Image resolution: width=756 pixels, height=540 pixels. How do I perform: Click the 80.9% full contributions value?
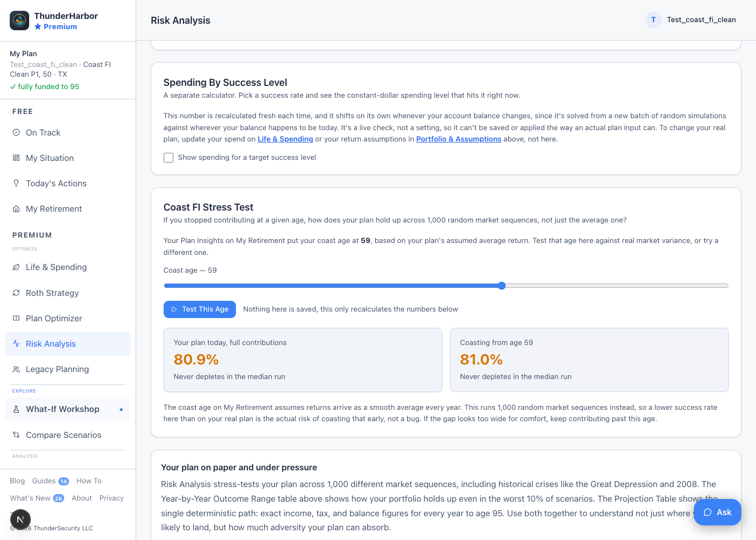[196, 360]
